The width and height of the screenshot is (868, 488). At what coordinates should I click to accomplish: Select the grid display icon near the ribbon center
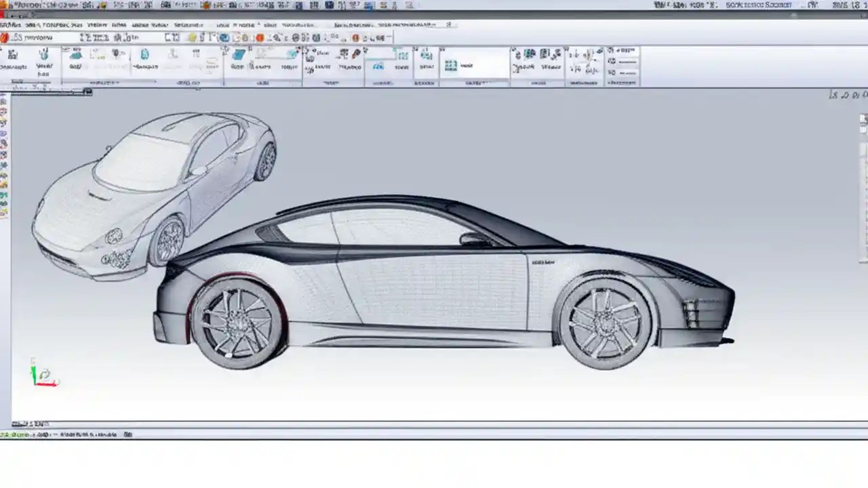click(451, 64)
